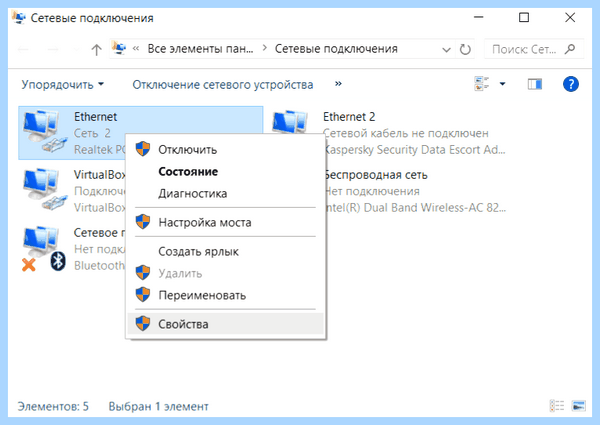
Task: Click Сетевые подключения breadcrumb
Action: [336, 49]
